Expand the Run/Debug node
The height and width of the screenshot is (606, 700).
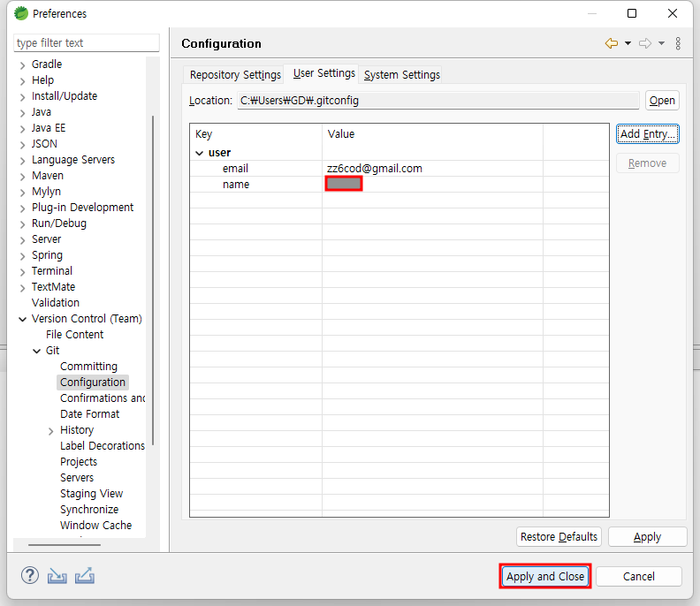click(x=23, y=224)
